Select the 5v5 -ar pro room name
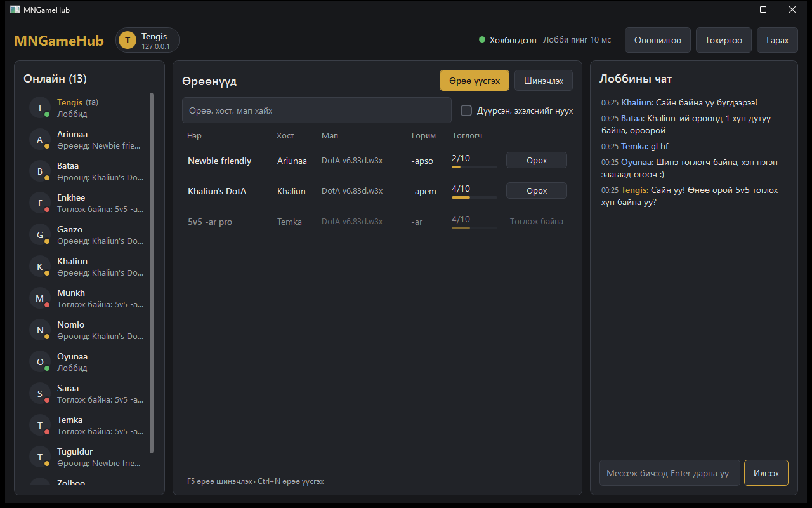The image size is (812, 508). point(210,222)
